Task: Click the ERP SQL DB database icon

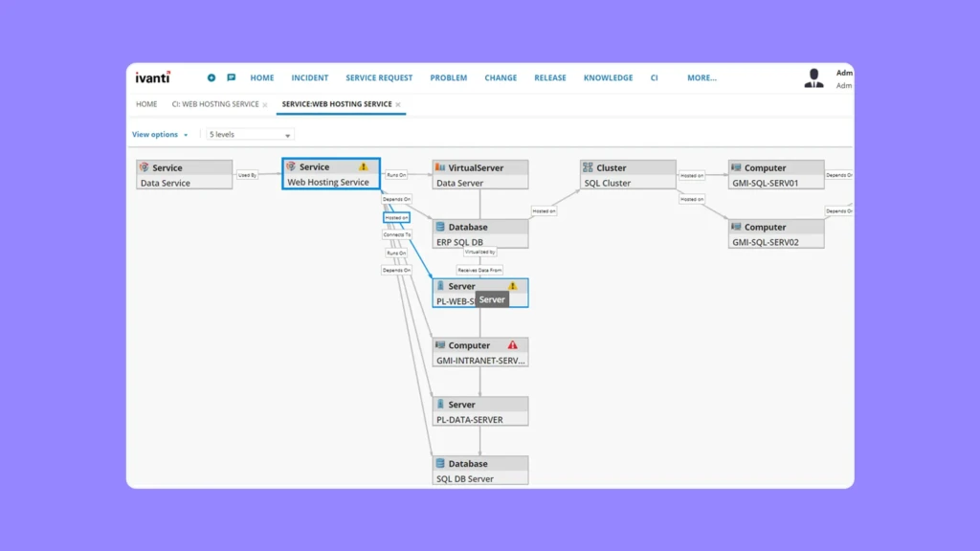Action: coord(440,228)
